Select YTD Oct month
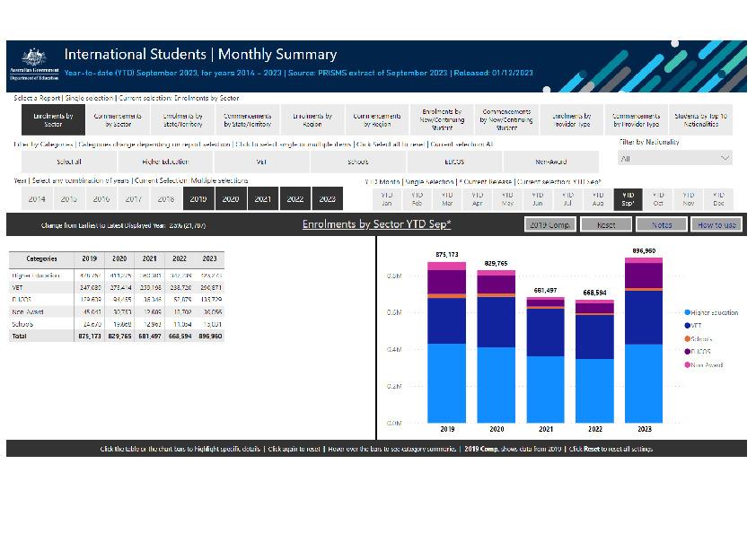The height and width of the screenshot is (534, 756). coord(658,199)
